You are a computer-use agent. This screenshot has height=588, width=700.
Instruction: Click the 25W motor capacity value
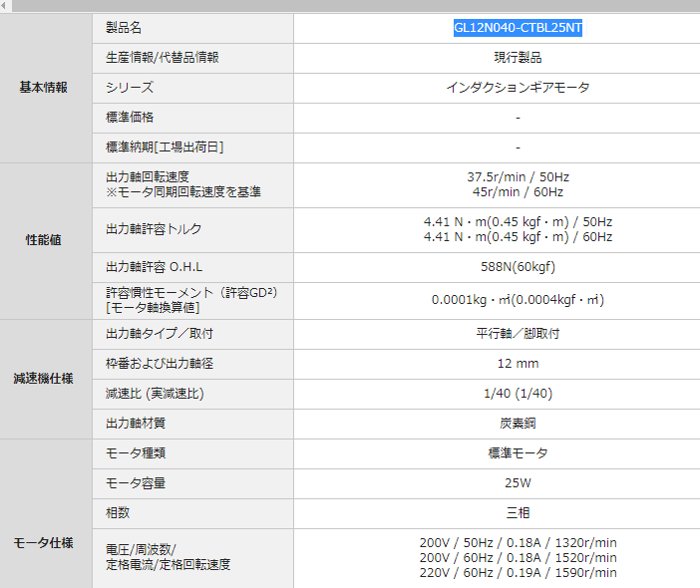[518, 483]
